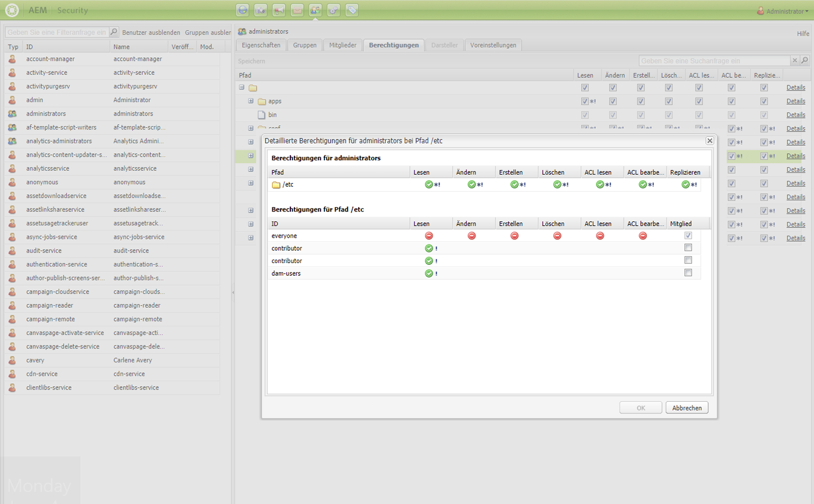Click the green Lesen check for /etc
Viewport: 814px width, 504px height.
pyautogui.click(x=428, y=185)
